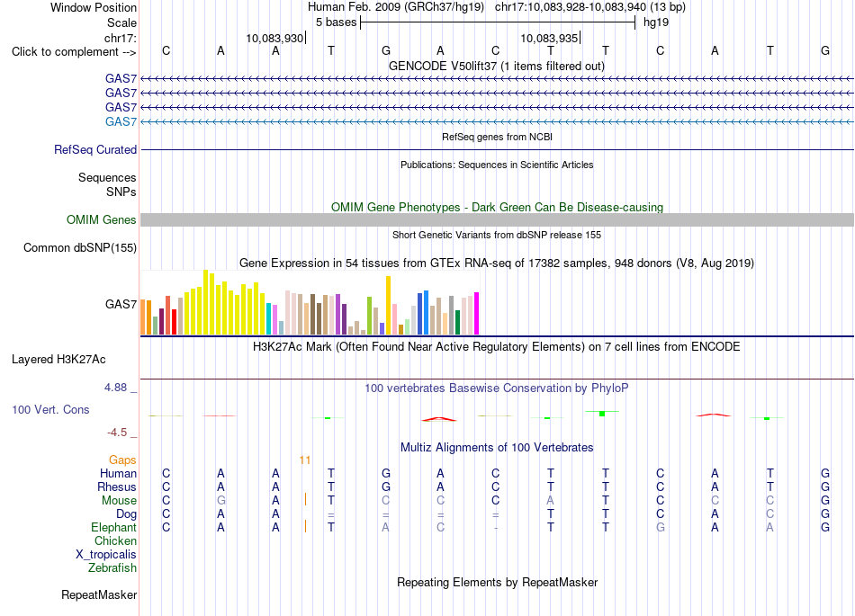The width and height of the screenshot is (855, 616).
Task: Click the OMIM Genes track label
Action: (101, 219)
